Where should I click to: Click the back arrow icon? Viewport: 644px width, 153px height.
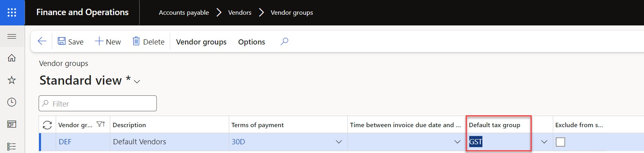click(x=42, y=41)
